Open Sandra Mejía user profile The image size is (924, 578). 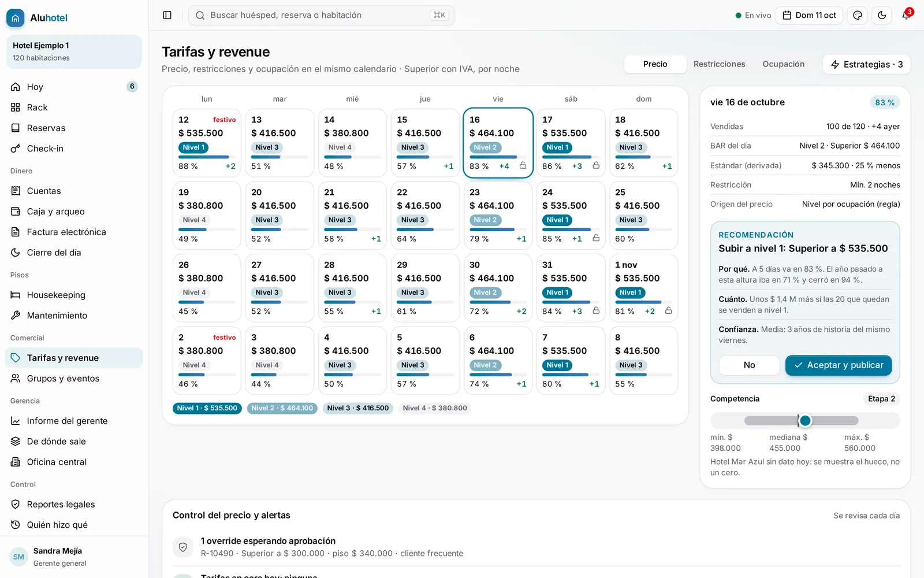point(74,557)
